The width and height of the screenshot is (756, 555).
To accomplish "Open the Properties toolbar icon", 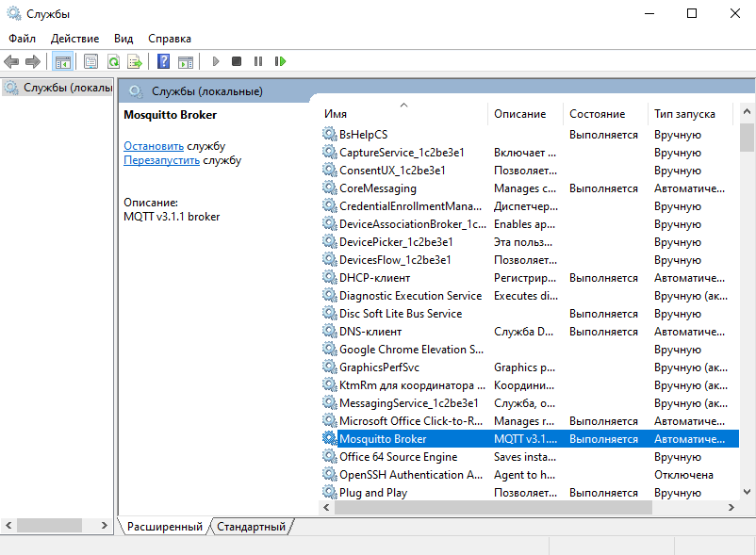I will coord(91,61).
